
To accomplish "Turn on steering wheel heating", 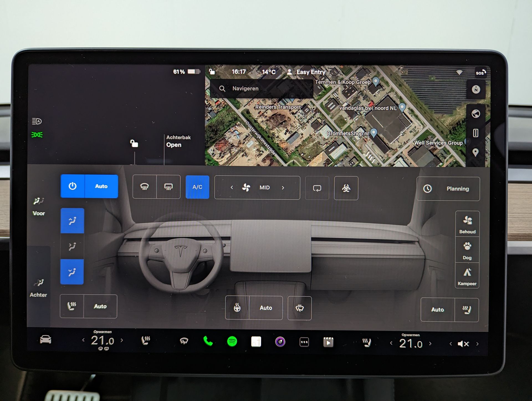I will tap(237, 308).
